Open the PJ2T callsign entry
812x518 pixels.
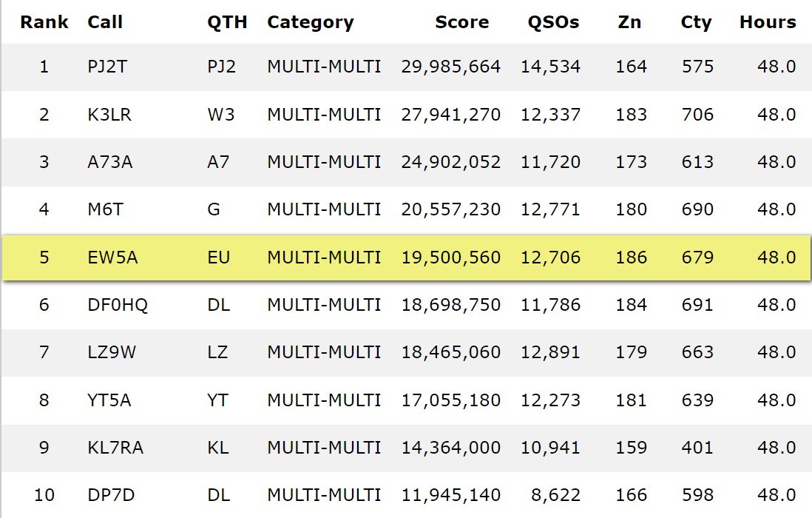click(x=106, y=67)
